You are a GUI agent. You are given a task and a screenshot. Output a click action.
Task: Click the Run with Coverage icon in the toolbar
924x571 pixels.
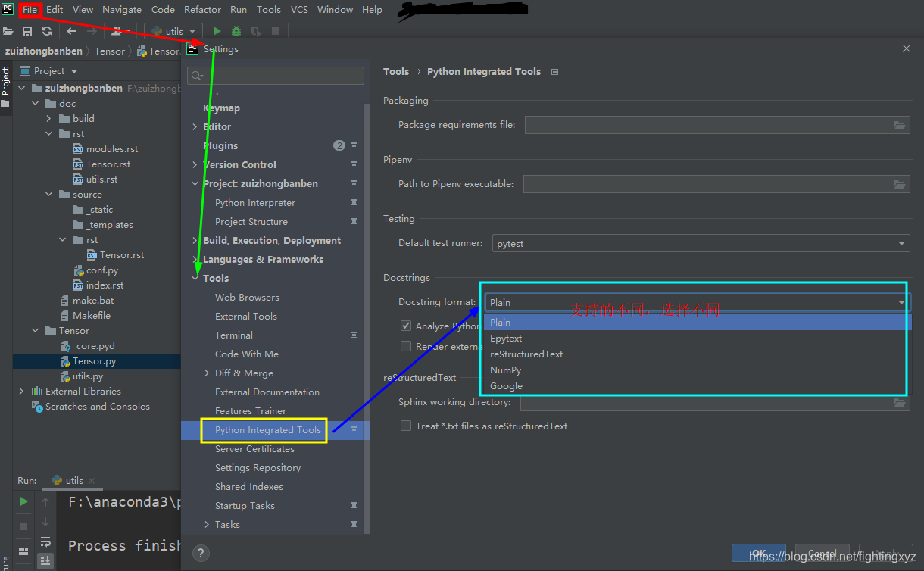256,31
